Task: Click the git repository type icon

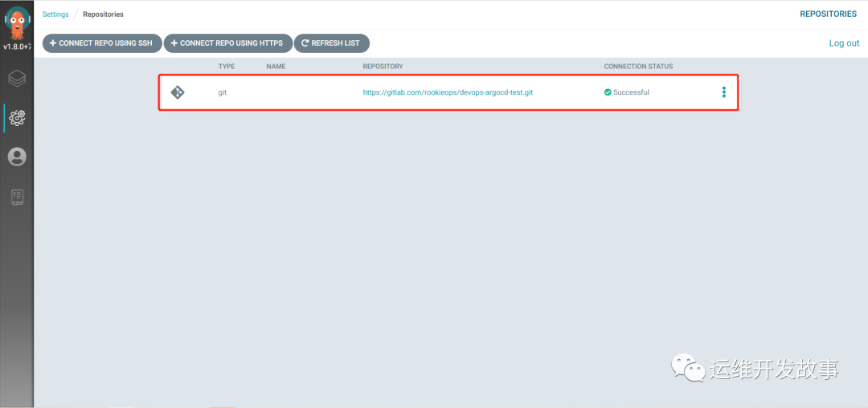Action: point(177,92)
